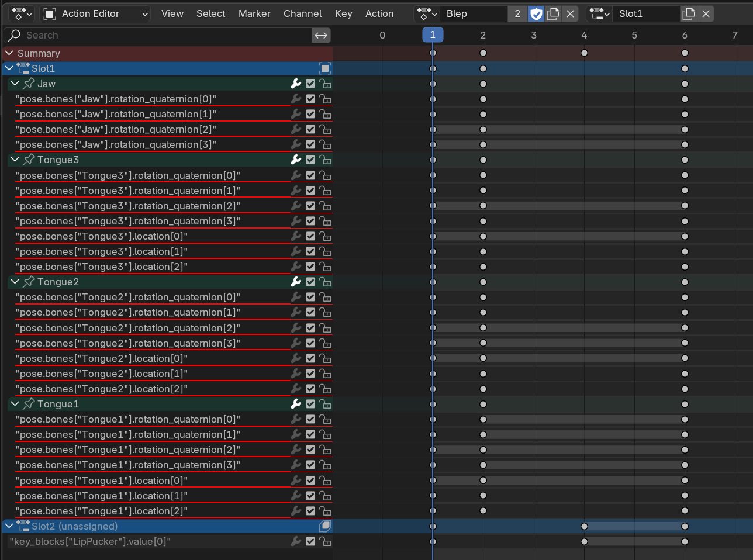Open the Marker menu

[x=254, y=13]
